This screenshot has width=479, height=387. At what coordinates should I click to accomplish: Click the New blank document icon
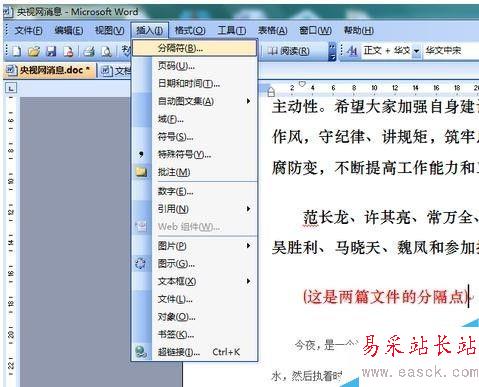[x=17, y=51]
